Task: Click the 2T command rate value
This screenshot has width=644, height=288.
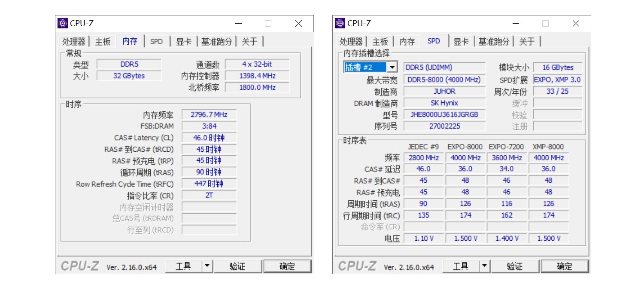Action: click(x=209, y=196)
